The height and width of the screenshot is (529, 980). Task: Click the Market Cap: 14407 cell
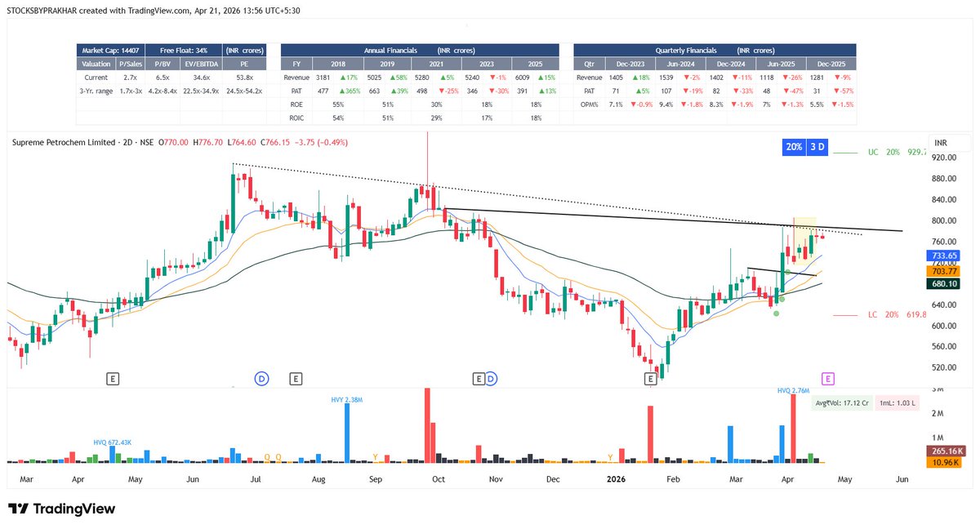click(x=109, y=50)
